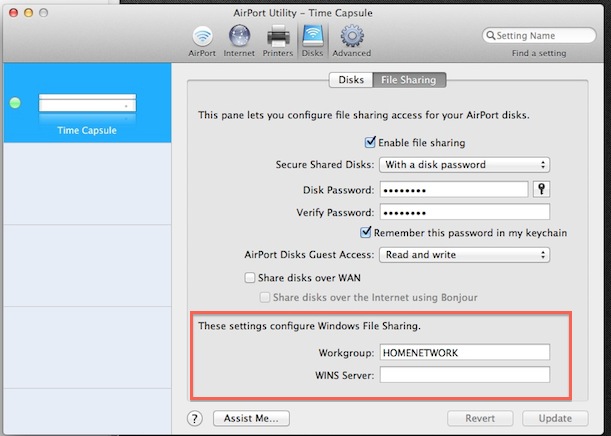Click the empty WINS Server field
This screenshot has height=436, width=611.
[x=464, y=375]
